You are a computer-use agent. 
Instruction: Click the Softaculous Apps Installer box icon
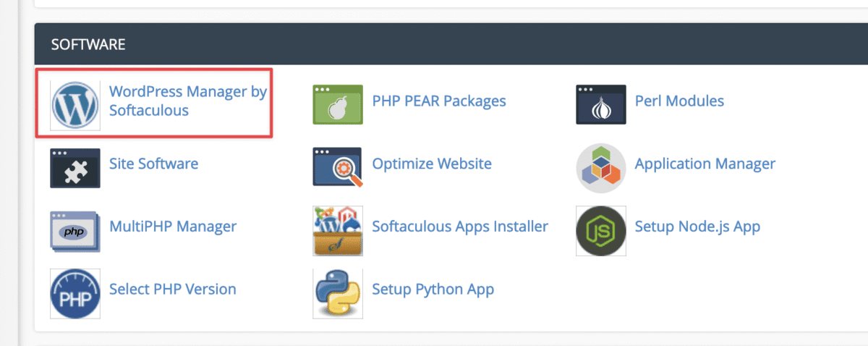pos(337,231)
